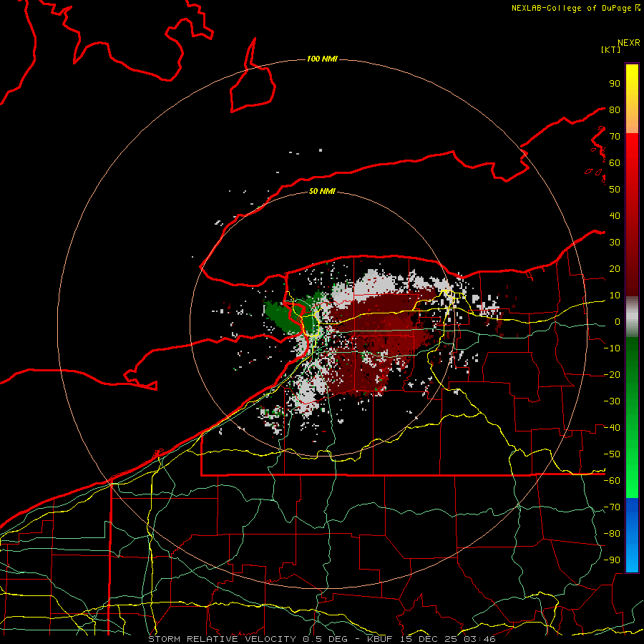Image resolution: width=644 pixels, height=644 pixels.
Task: Click the positive 50 knot scale label
Action: [615, 190]
